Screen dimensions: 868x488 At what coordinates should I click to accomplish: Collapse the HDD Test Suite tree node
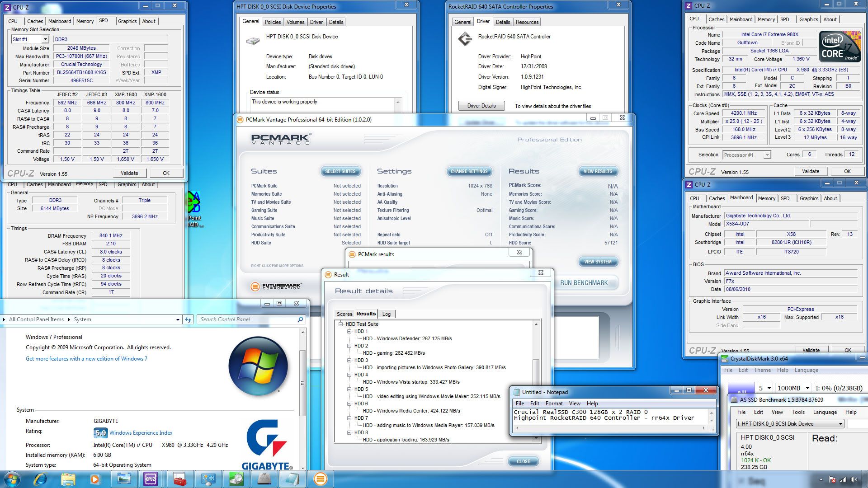coord(341,324)
